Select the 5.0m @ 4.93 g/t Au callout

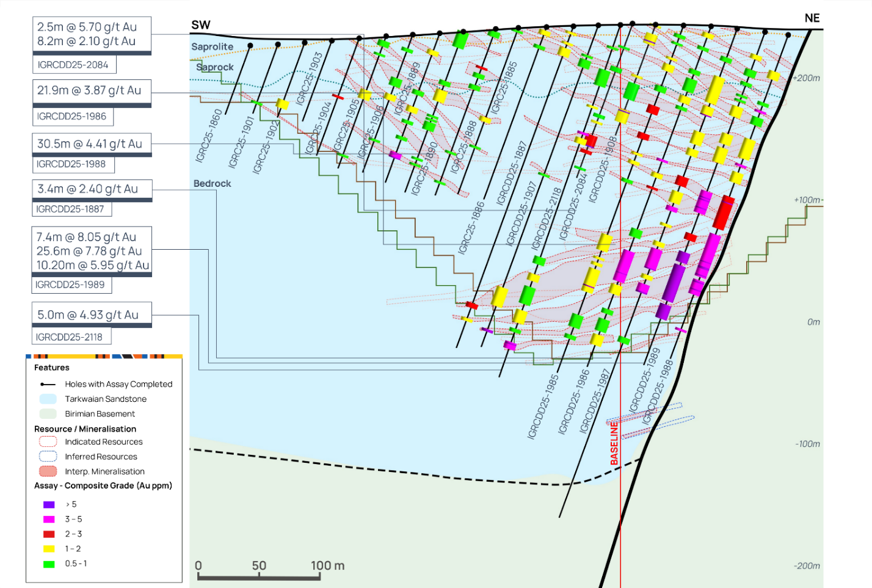pos(88,315)
